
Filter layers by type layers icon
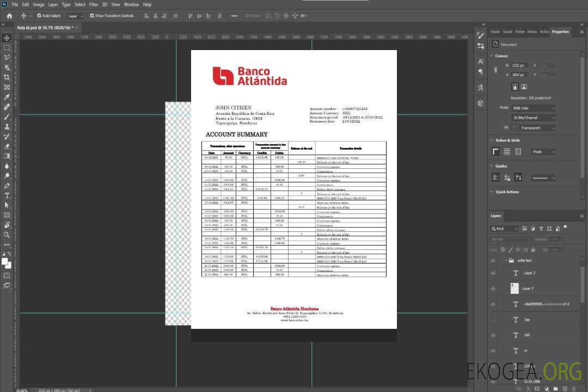541,229
